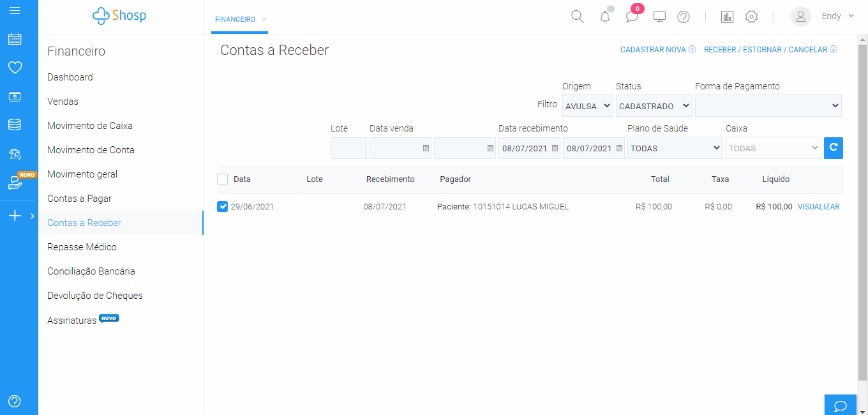Open the Status dropdown showing CADASTRADO
The width and height of the screenshot is (868, 415).
pyautogui.click(x=654, y=106)
